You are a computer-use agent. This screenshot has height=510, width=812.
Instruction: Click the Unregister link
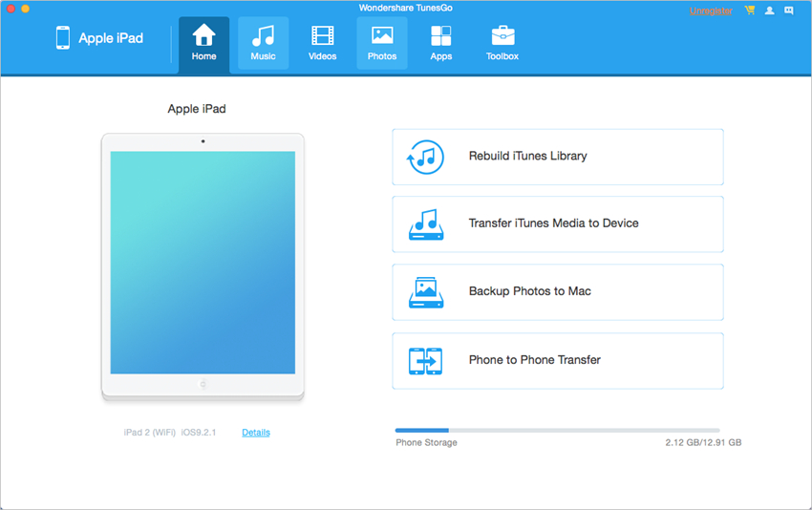(x=711, y=11)
